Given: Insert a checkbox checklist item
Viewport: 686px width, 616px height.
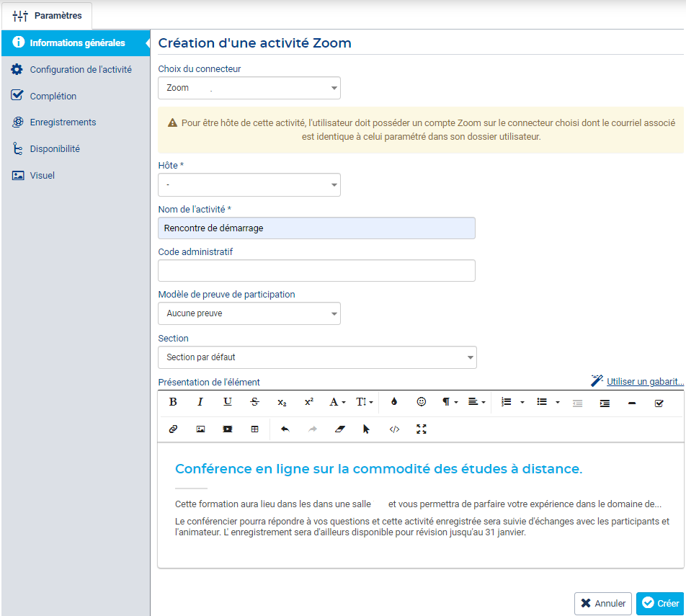Looking at the screenshot, I should (x=659, y=403).
